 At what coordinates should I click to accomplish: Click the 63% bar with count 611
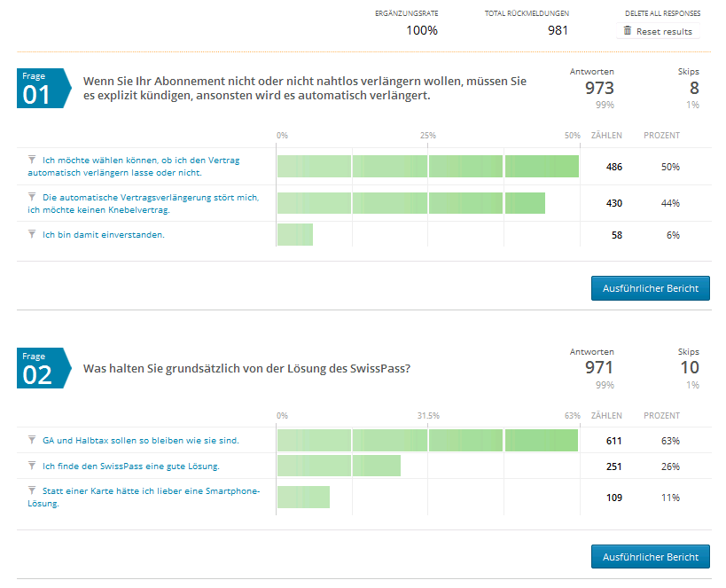(427, 440)
